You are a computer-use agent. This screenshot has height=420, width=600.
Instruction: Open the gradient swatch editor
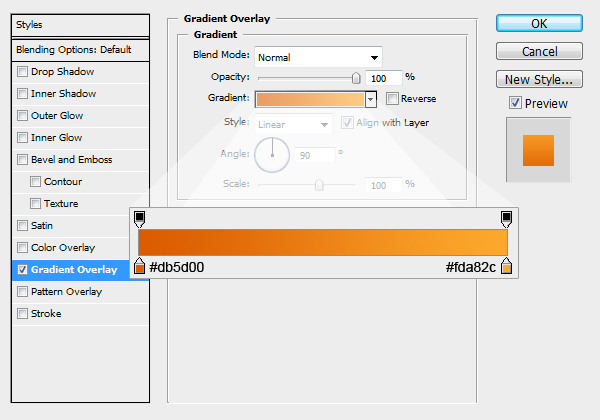(x=310, y=99)
